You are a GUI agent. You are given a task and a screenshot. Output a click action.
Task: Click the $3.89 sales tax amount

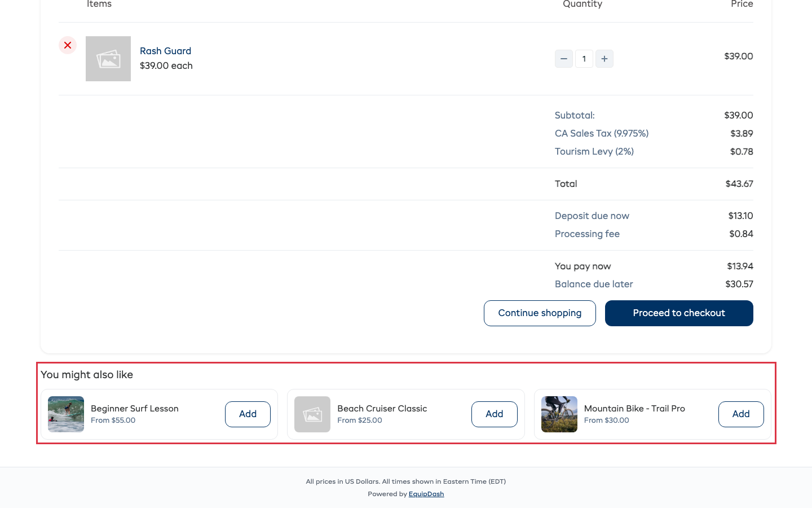(742, 134)
